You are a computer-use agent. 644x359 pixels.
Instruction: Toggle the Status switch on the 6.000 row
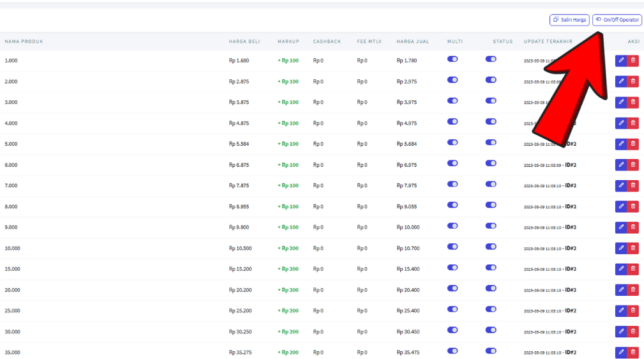491,163
